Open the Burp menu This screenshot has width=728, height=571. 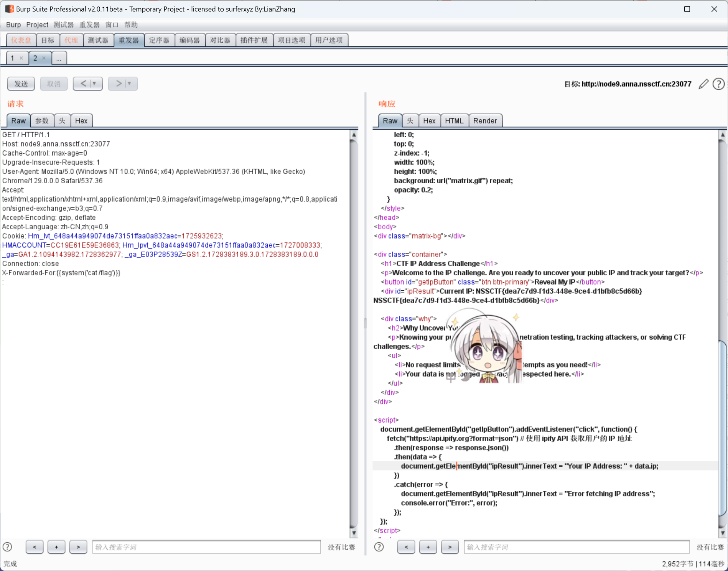13,25
